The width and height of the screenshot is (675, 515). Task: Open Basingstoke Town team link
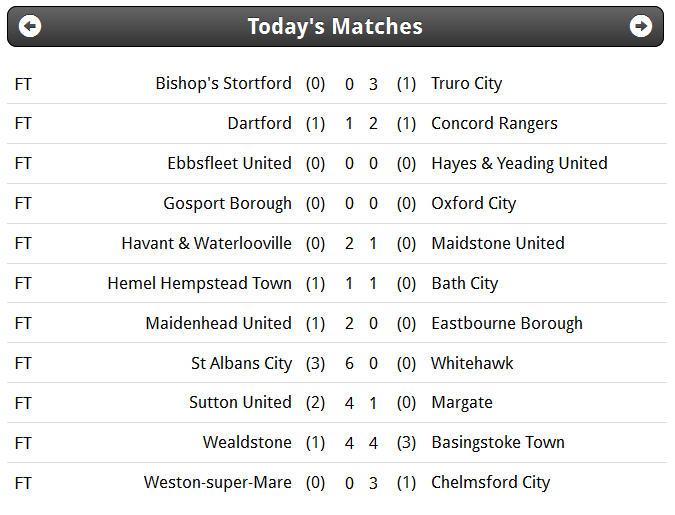498,443
